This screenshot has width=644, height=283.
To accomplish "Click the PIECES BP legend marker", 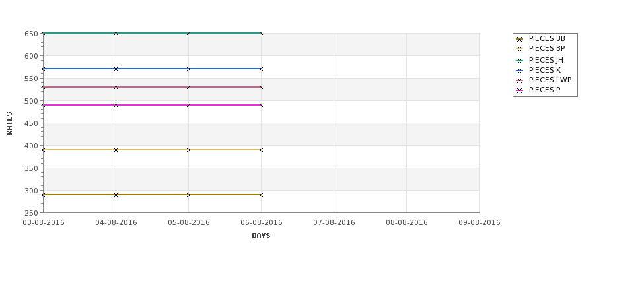I will point(520,49).
